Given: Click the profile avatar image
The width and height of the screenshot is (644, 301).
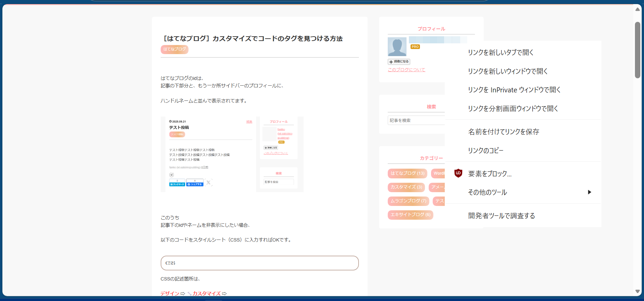Looking at the screenshot, I should coord(397,47).
